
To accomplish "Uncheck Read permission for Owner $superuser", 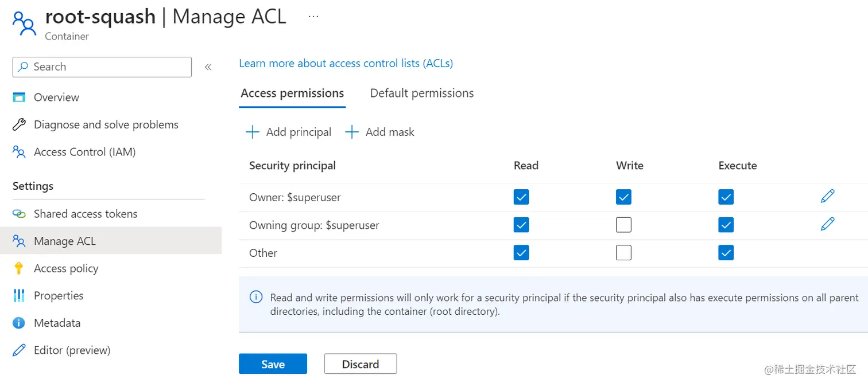I will pyautogui.click(x=521, y=197).
